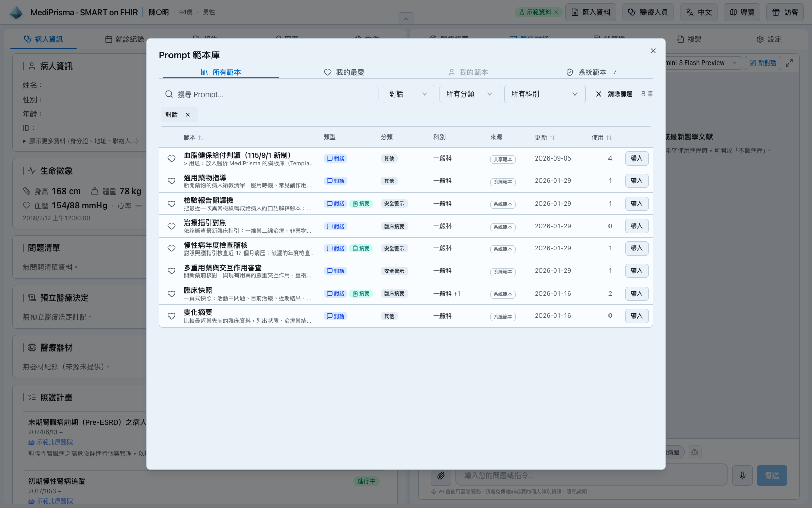Open the 導覽 guide button
The width and height of the screenshot is (812, 508).
[x=742, y=12]
